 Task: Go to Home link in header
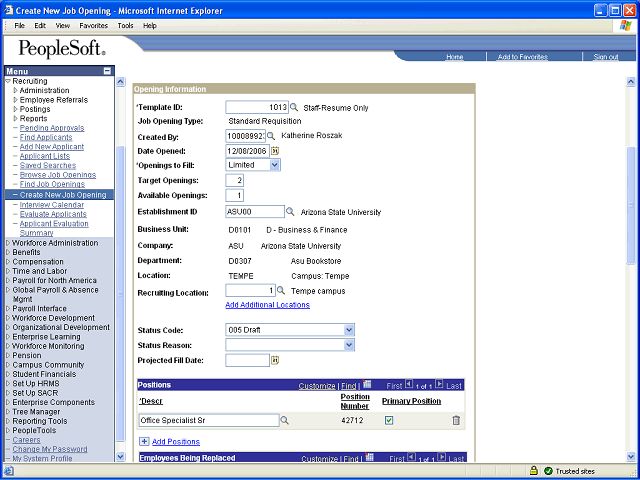[455, 57]
